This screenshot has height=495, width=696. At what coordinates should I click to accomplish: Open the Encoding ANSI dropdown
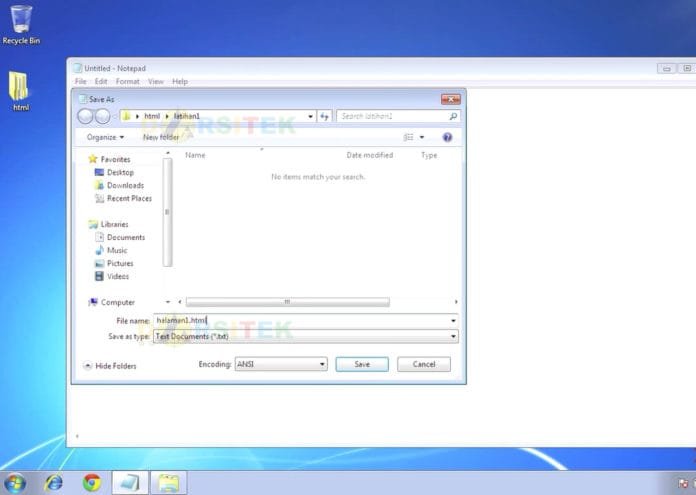[281, 364]
